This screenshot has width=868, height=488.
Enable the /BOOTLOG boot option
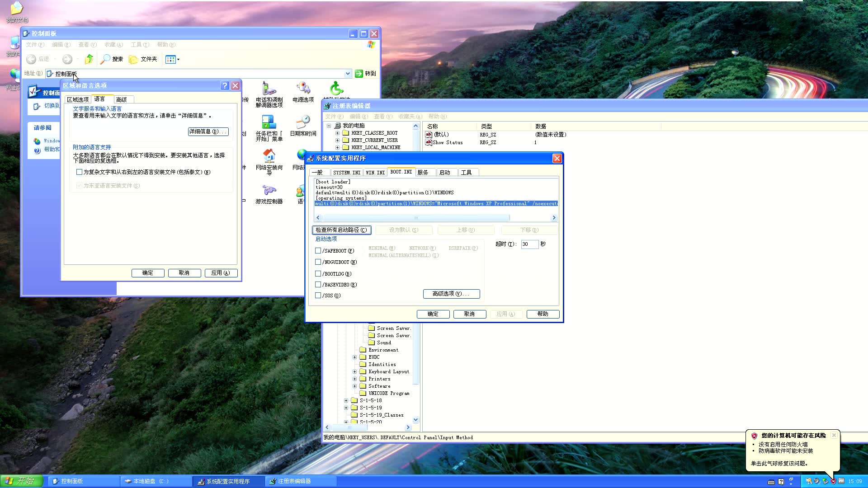click(x=318, y=273)
